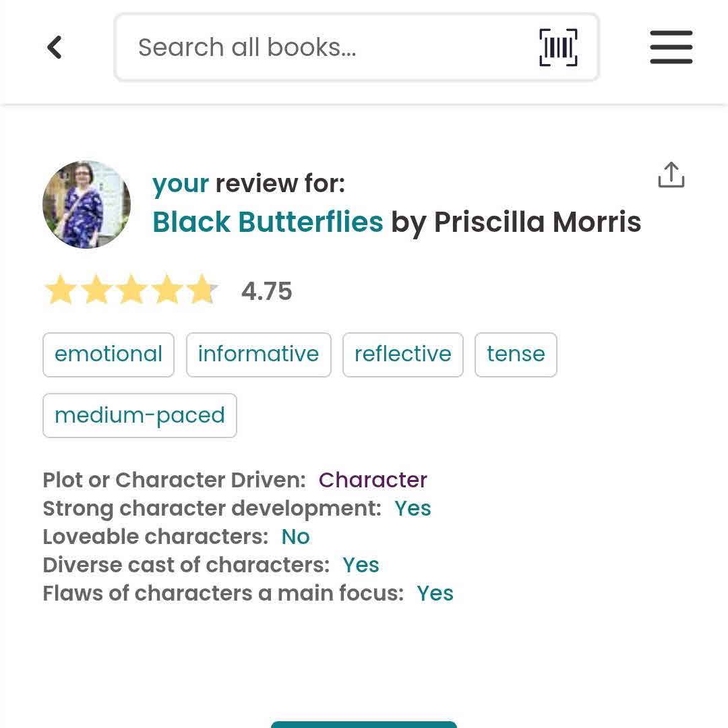The height and width of the screenshot is (728, 728).
Task: Click the No answer for Loveable characters
Action: tap(295, 537)
